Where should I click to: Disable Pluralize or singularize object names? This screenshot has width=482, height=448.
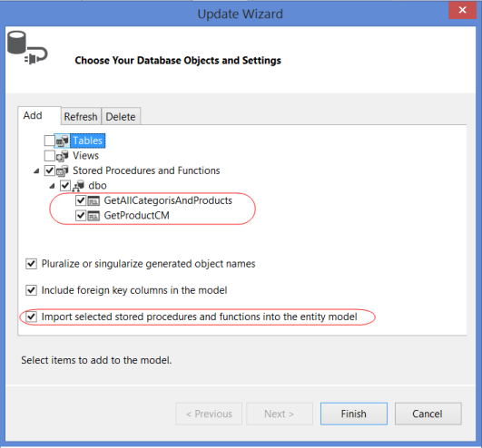tap(31, 264)
